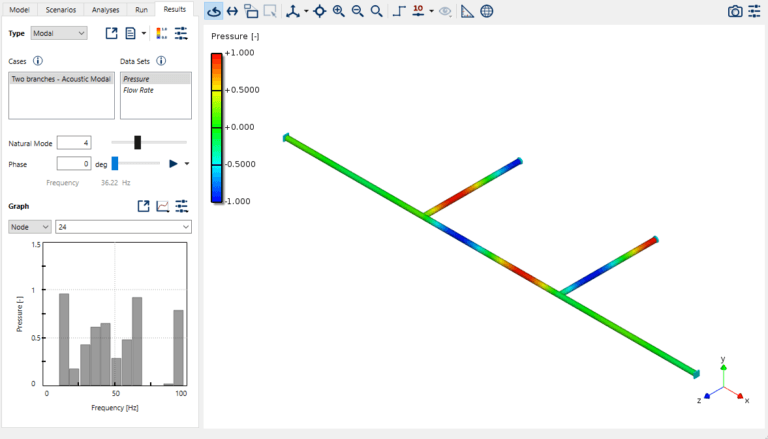Click the view orientation axes icon
Screen dimensions: 768x439
[293, 11]
